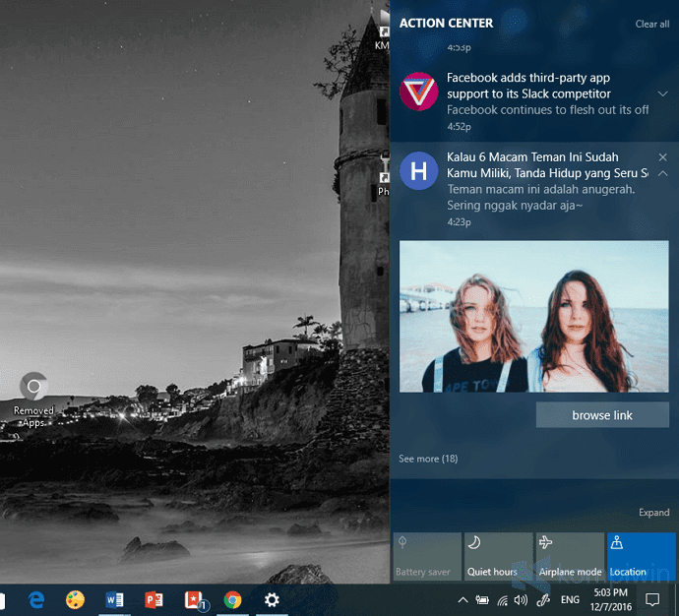Open the Facebook adds third-party app headline
The width and height of the screenshot is (679, 616).
528,86
